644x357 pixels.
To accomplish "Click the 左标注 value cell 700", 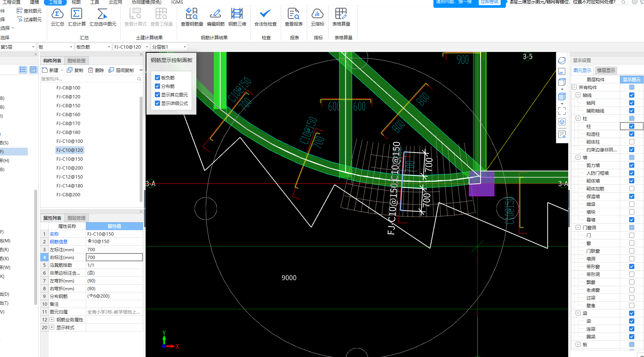I will pyautogui.click(x=114, y=249).
